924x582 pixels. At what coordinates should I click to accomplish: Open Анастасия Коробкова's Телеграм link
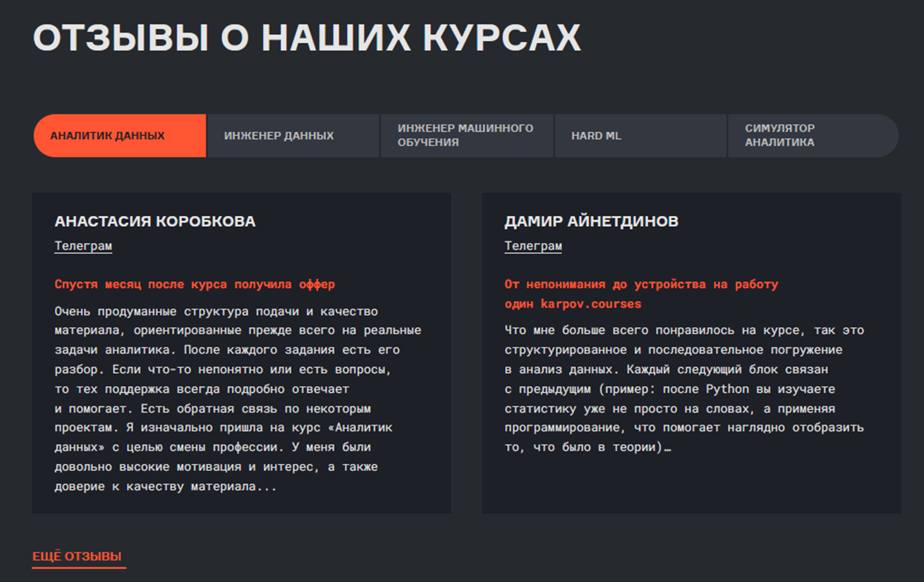83,246
